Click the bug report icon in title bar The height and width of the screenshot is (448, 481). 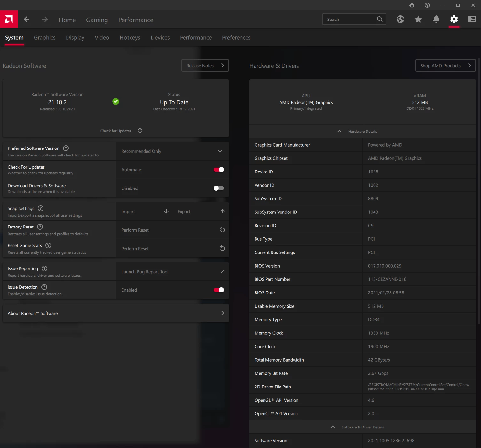[412, 5]
